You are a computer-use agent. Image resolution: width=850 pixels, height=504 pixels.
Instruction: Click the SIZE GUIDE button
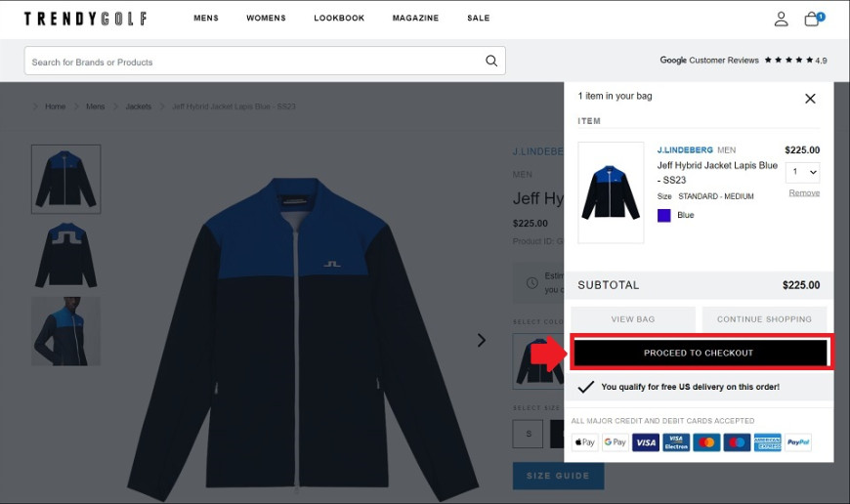point(558,476)
